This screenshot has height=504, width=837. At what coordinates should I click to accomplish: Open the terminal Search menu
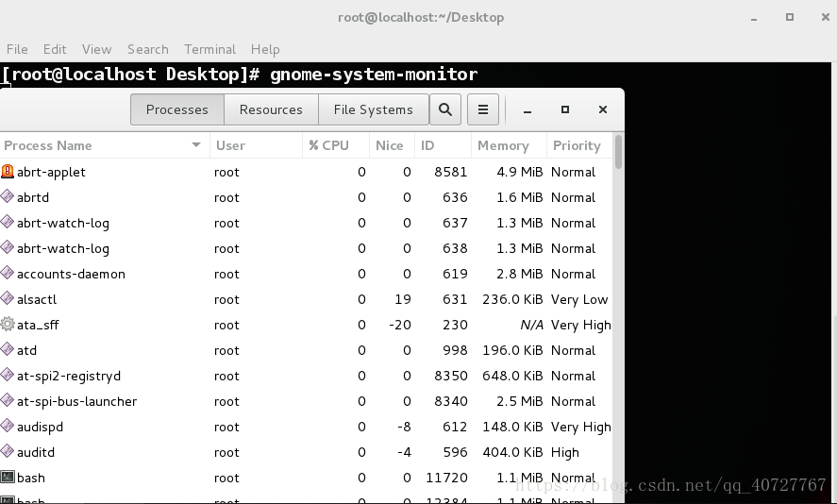point(148,49)
